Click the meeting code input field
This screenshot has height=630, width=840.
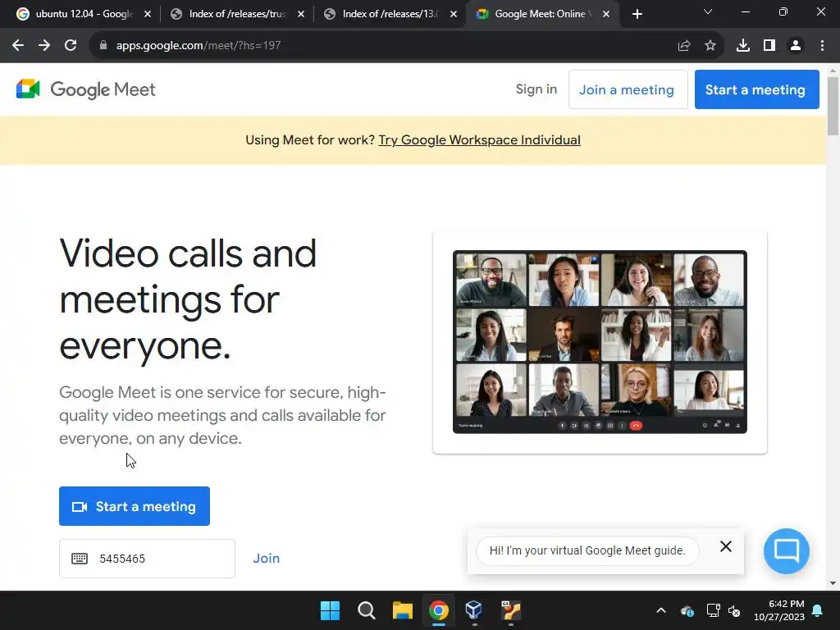[x=147, y=558]
